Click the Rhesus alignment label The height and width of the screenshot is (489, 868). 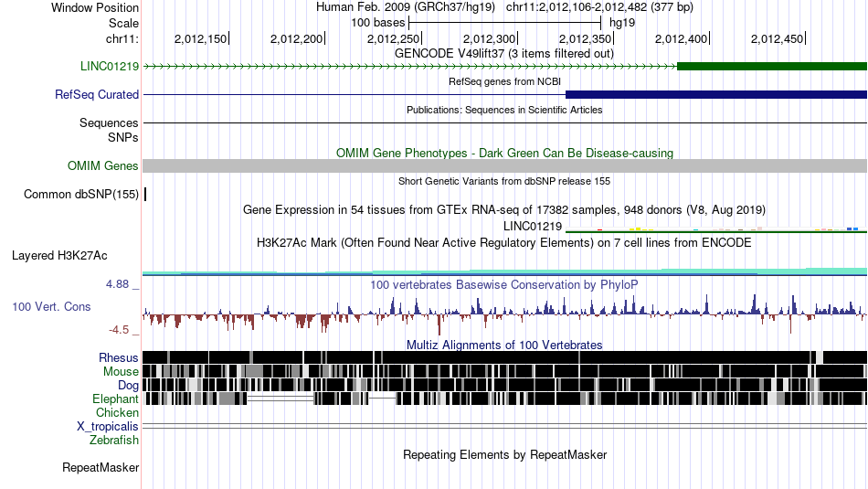click(119, 357)
